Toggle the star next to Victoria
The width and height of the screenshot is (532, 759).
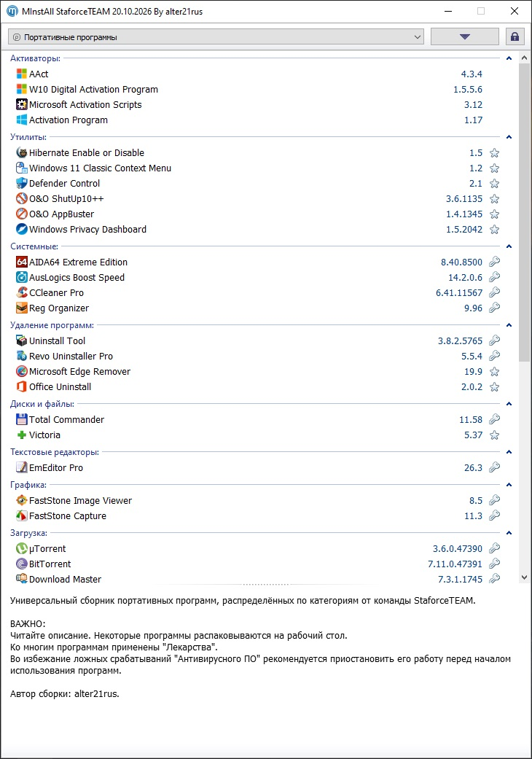pyautogui.click(x=494, y=435)
